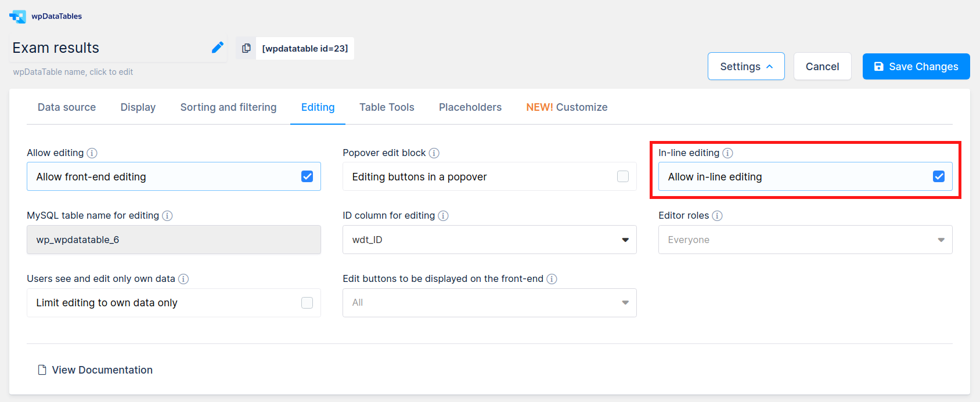Open the Editor roles Everyone dropdown
Viewport: 980px width, 402px height.
pyautogui.click(x=805, y=240)
